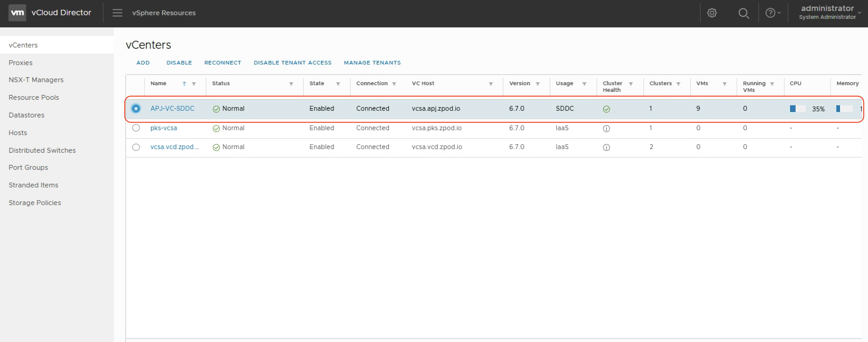Open the VC Host column filter
This screenshot has width=868, height=342.
click(x=491, y=84)
